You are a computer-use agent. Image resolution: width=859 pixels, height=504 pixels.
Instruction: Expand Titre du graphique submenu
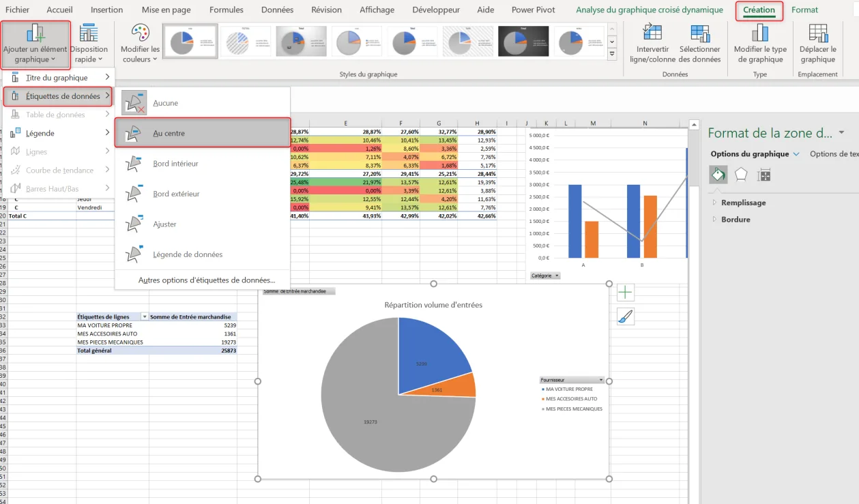point(59,78)
